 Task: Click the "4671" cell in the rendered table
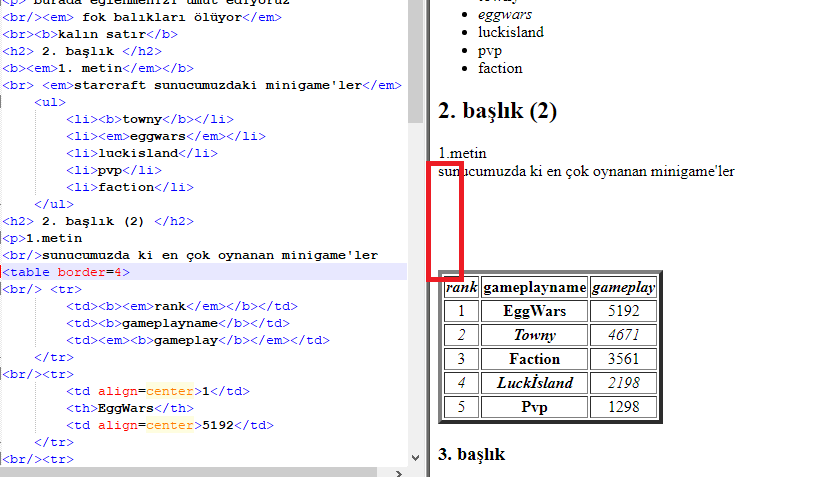pyautogui.click(x=624, y=335)
